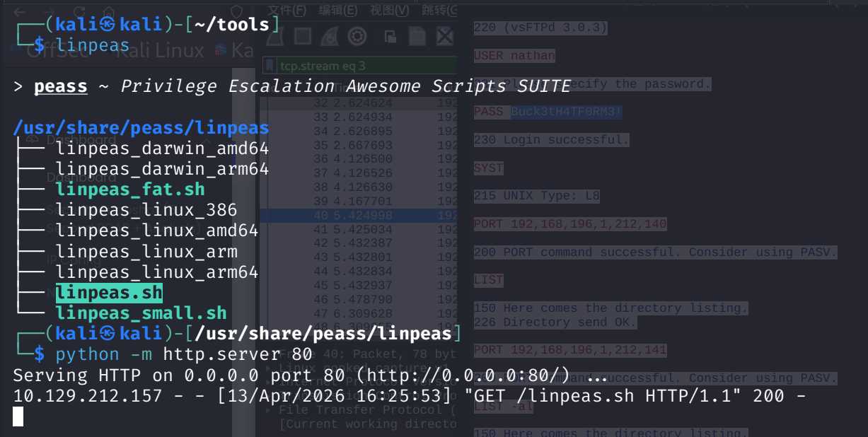868x437 pixels.
Task: Click the linpeas_fat.sh file name in terminal
Action: click(x=130, y=190)
